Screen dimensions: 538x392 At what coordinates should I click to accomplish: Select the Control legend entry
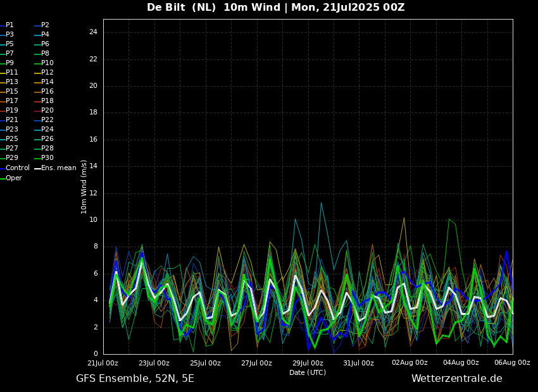(x=15, y=168)
